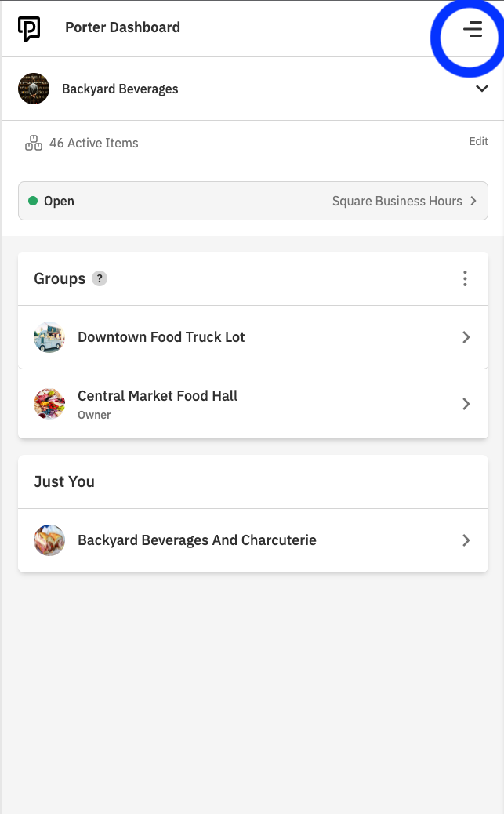Open Downtown Food Truck Lot via its chevron
The height and width of the screenshot is (814, 504).
coord(466,337)
